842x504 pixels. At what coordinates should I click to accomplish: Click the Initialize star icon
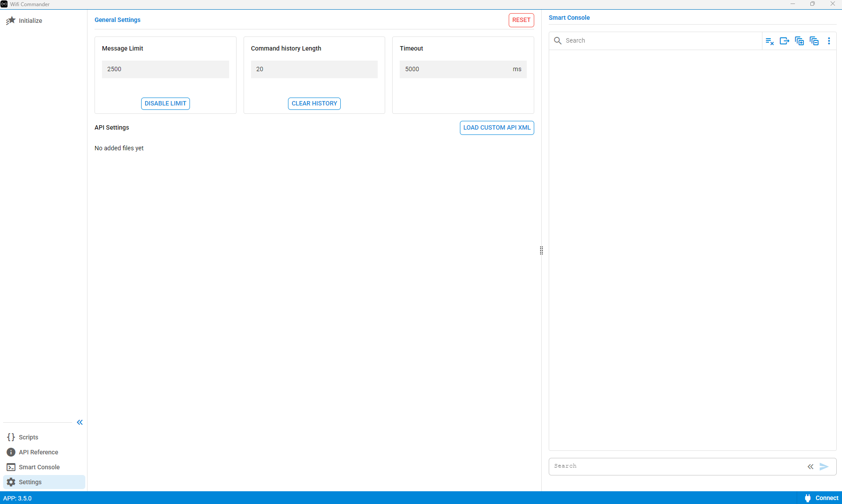click(x=11, y=21)
